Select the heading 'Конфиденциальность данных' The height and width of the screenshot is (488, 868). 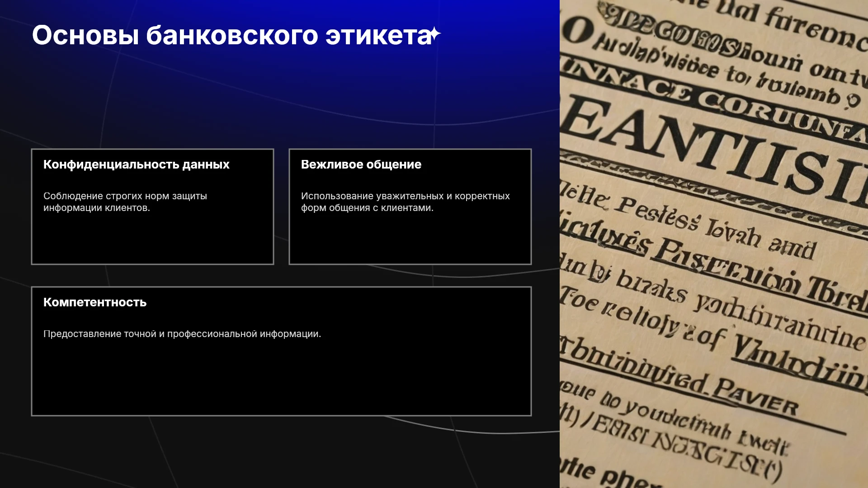[x=137, y=164]
